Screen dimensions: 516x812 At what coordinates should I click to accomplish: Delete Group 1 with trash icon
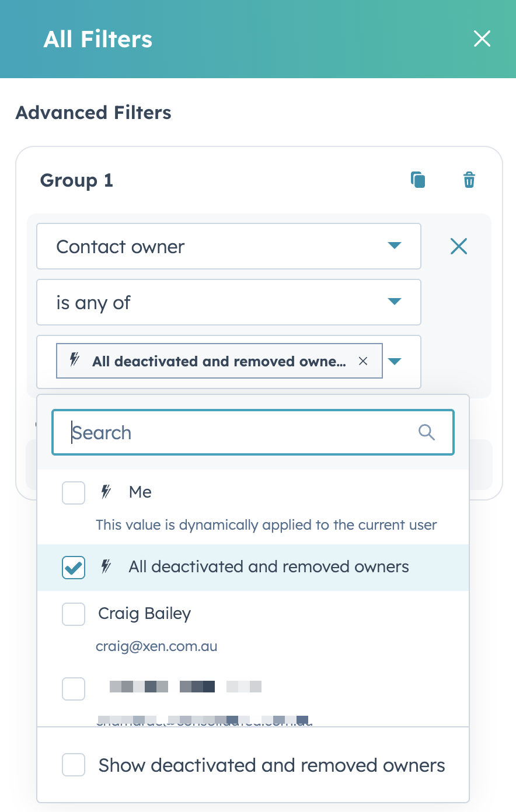pyautogui.click(x=469, y=180)
